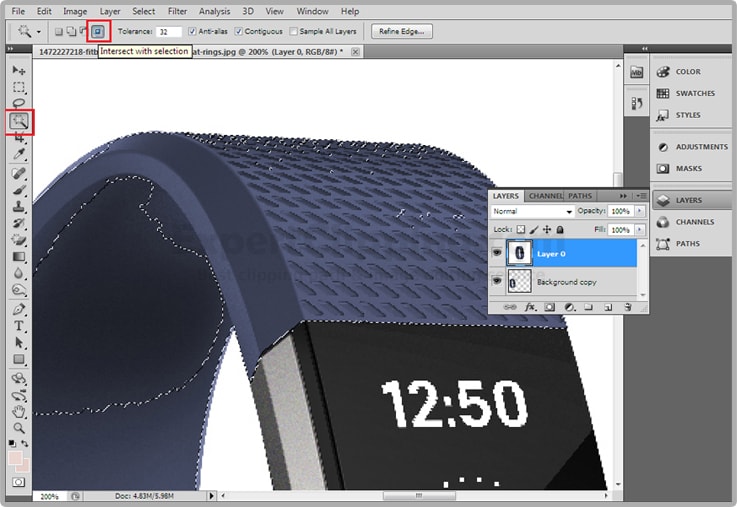737x507 pixels.
Task: Hide Layer 0 using eye icon
Action: [498, 254]
